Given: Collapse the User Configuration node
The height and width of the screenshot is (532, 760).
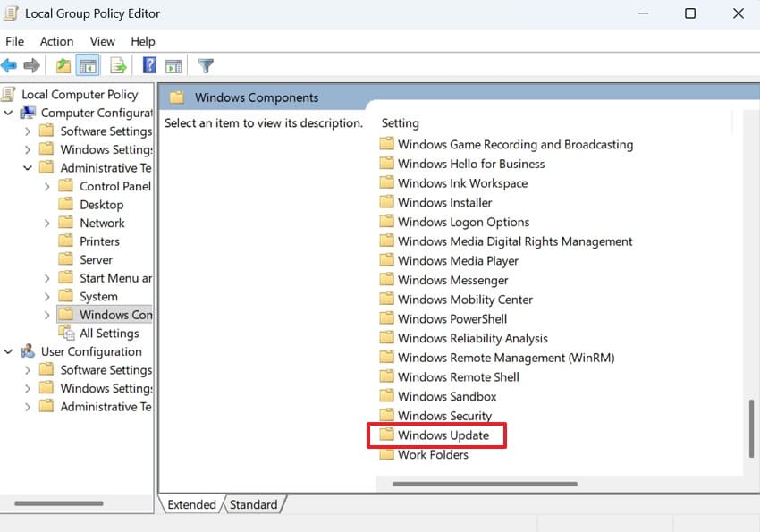Looking at the screenshot, I should click(x=8, y=351).
